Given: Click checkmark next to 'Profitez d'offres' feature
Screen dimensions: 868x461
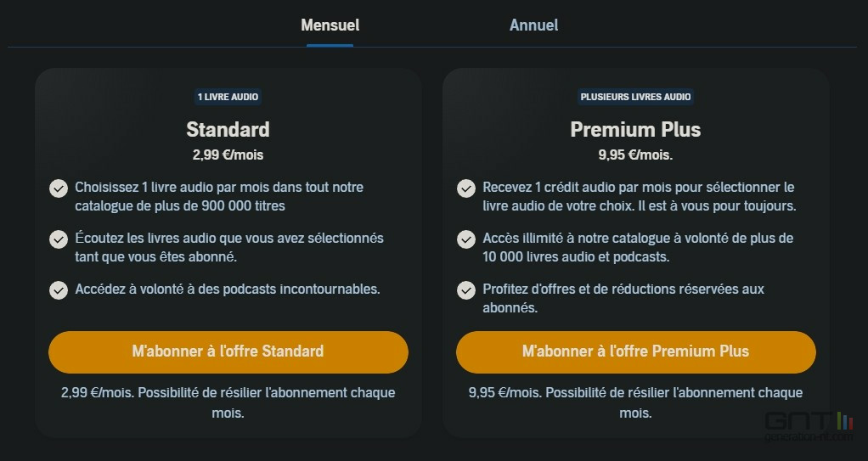Looking at the screenshot, I should [465, 290].
